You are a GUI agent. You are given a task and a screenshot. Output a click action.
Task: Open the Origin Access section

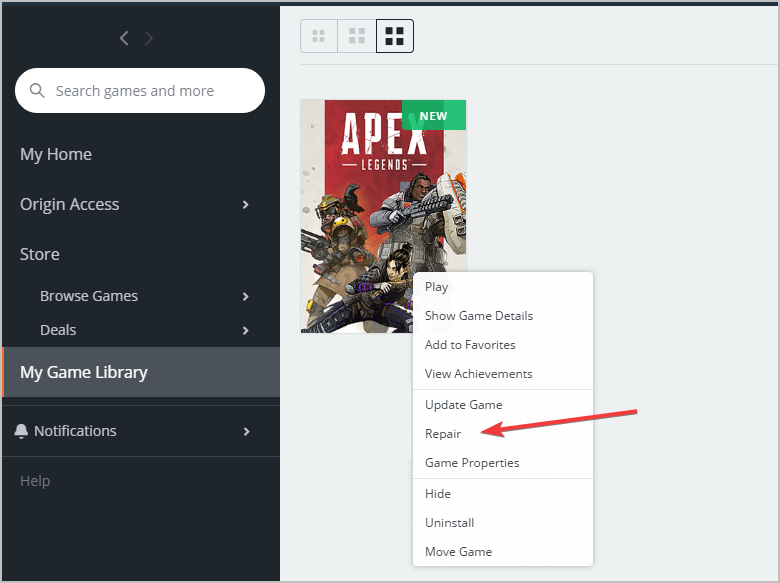tap(70, 204)
